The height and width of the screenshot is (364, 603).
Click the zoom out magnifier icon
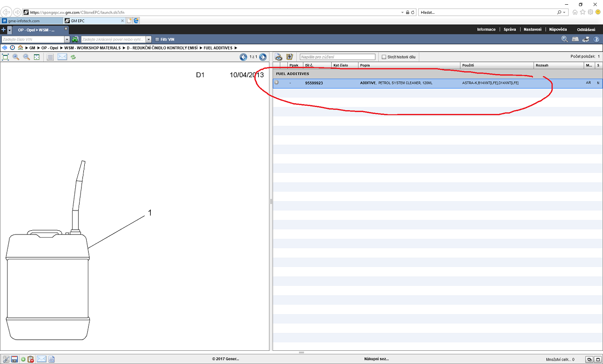(x=26, y=57)
